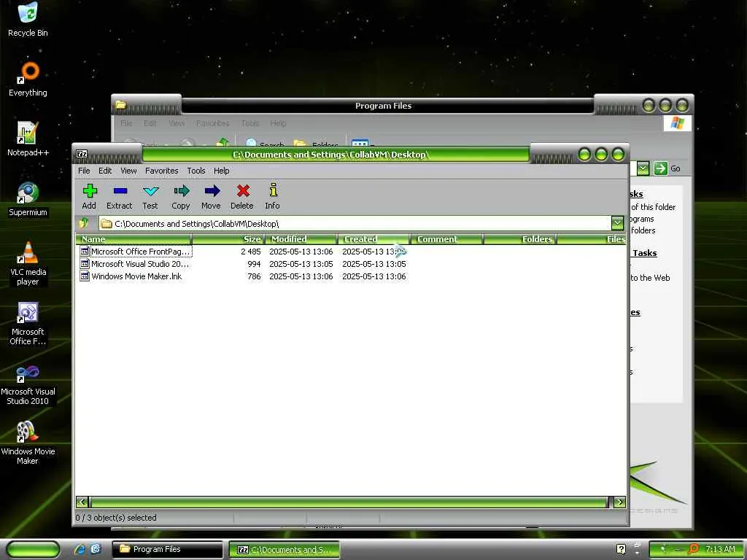Expand the Program Files address bar dropdown
Screen dimensions: 747x560
[x=643, y=168]
